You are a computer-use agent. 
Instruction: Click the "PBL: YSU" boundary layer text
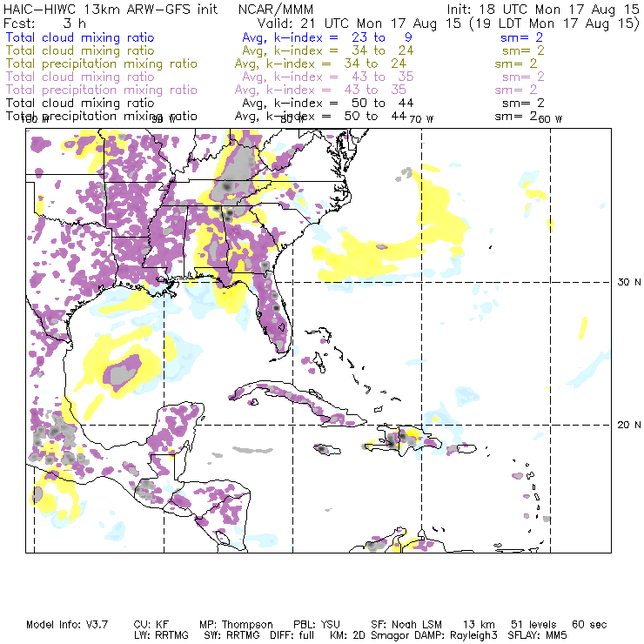317,625
